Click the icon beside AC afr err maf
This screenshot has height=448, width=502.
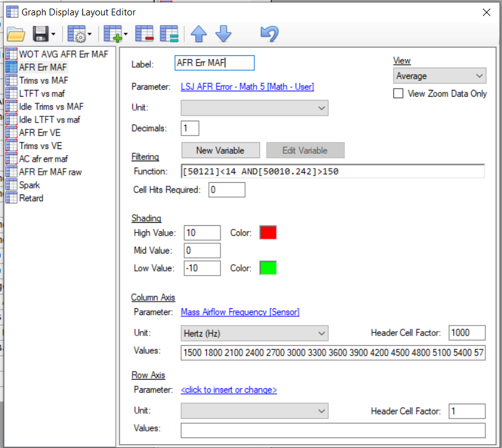12,159
